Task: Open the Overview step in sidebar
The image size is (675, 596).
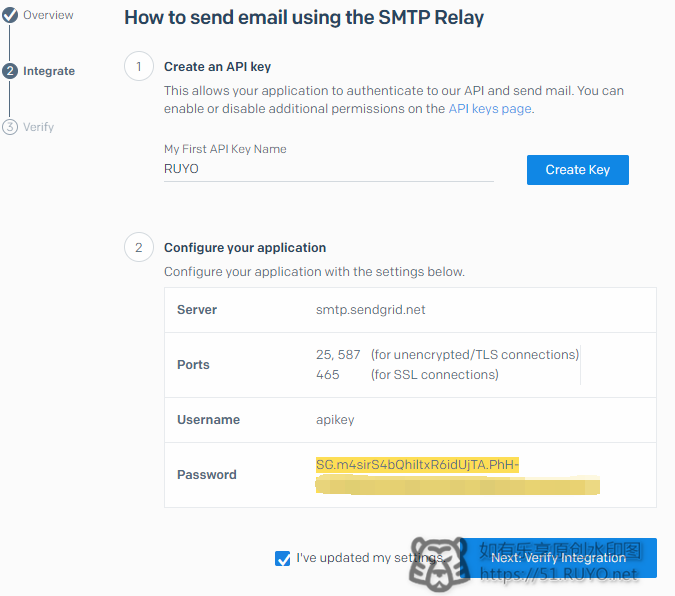Action: click(48, 15)
